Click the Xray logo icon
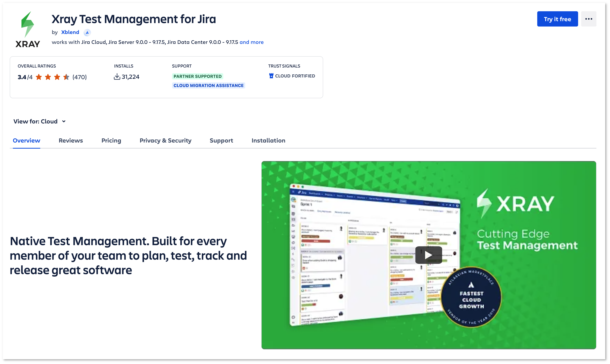The width and height of the screenshot is (610, 364). click(28, 29)
